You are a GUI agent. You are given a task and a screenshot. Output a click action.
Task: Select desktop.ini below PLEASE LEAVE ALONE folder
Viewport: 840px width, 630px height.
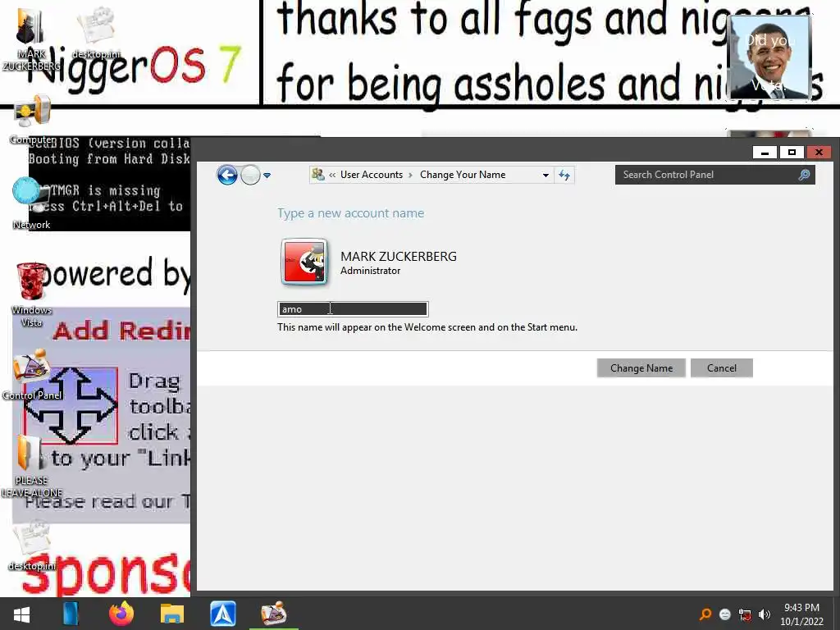pyautogui.click(x=32, y=546)
